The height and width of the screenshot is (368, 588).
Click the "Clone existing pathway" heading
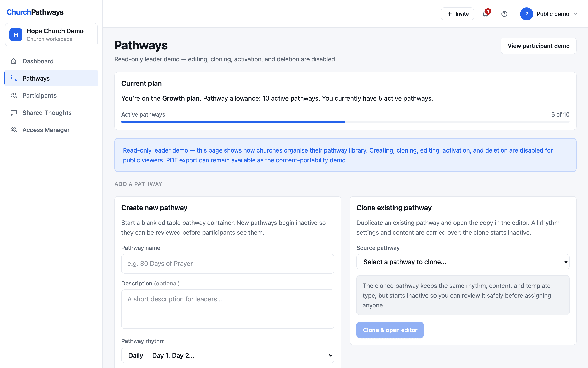(x=394, y=208)
